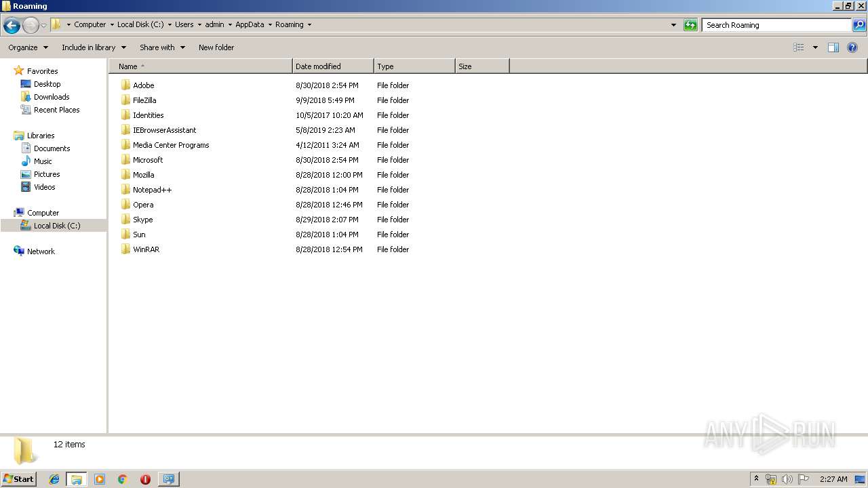Select Computer in the address breadcrumb
This screenshot has width=868, height=488.
90,24
